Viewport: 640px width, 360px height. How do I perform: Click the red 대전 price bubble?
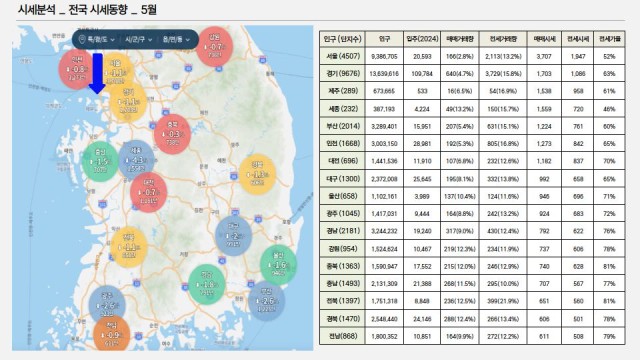pos(149,192)
